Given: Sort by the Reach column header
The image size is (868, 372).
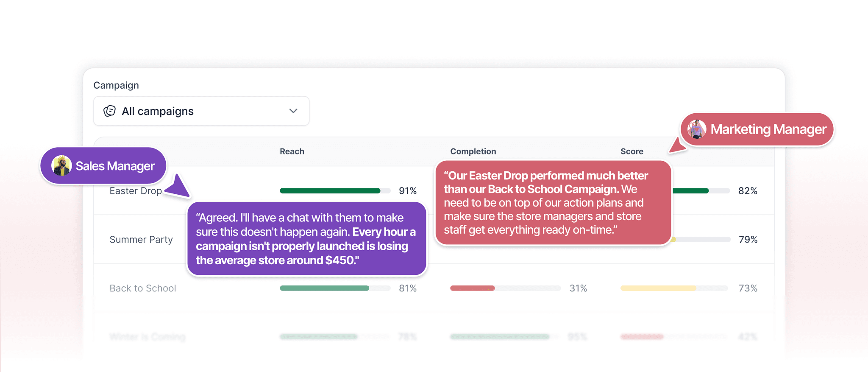Looking at the screenshot, I should [292, 151].
